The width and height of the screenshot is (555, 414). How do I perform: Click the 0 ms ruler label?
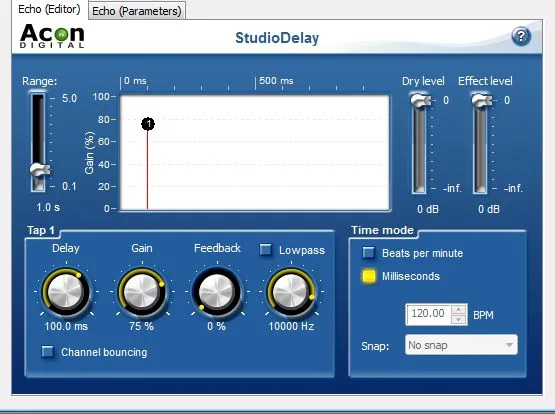(135, 81)
